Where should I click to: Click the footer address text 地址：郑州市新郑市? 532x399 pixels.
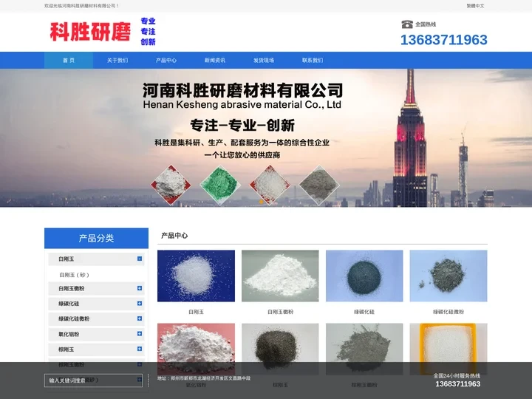(x=204, y=378)
